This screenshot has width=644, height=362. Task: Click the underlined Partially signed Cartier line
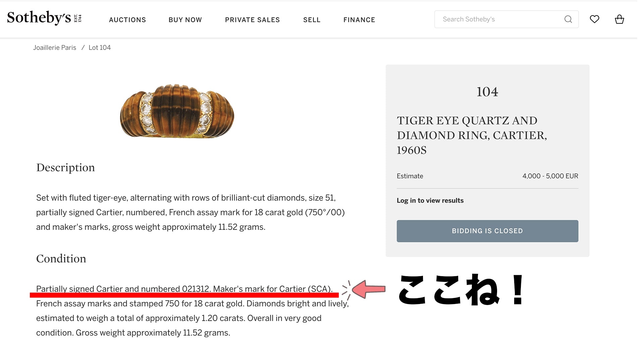click(x=184, y=289)
